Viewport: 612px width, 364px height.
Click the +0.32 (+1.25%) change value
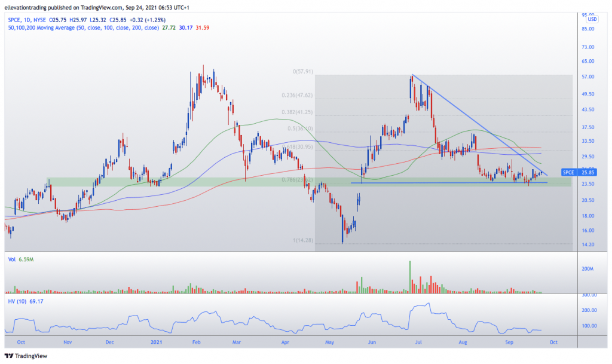click(x=148, y=20)
